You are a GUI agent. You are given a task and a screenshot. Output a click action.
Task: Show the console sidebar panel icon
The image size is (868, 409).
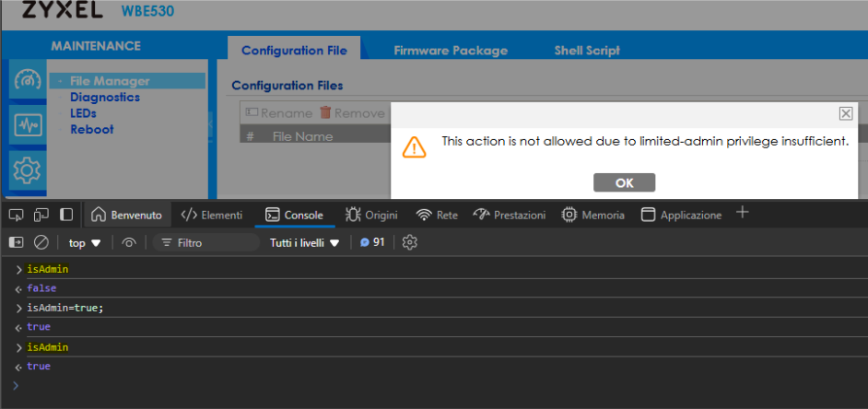click(17, 242)
